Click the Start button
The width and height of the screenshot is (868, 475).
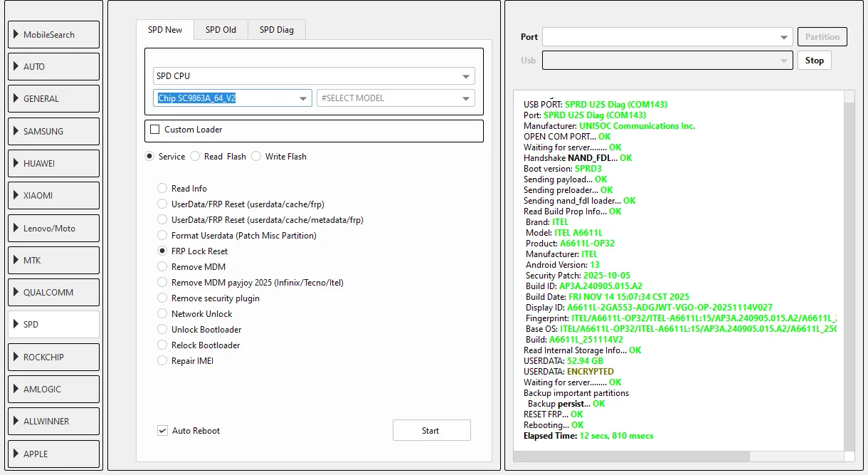[x=431, y=431]
